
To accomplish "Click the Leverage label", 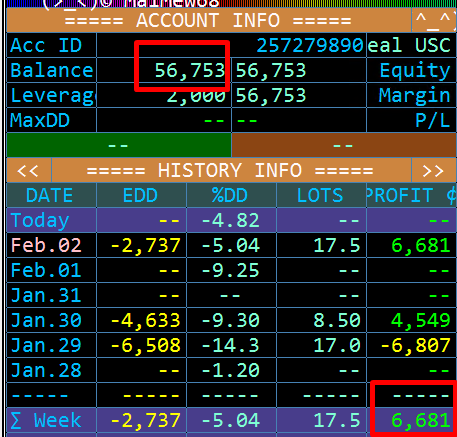I will 53,96.
